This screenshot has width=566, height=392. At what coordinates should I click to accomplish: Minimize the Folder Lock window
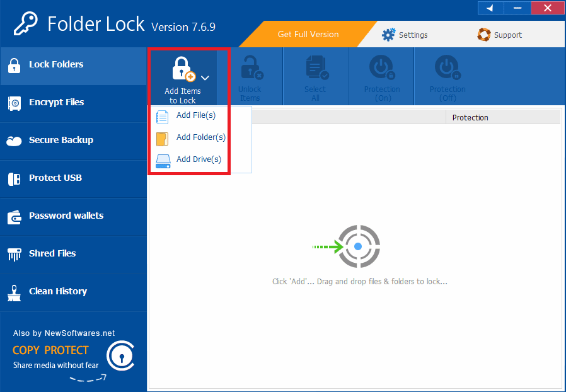click(517, 8)
